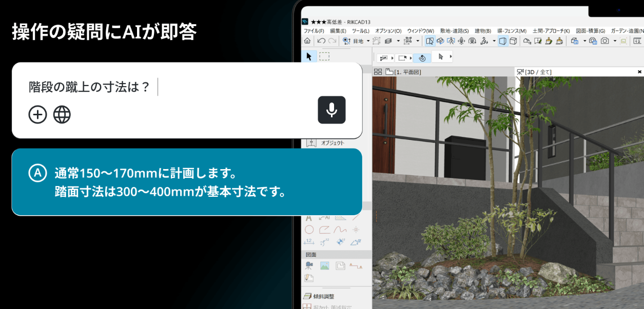The height and width of the screenshot is (309, 644).
Task: Expand the 目地 dropdown arrow
Action: 368,41
